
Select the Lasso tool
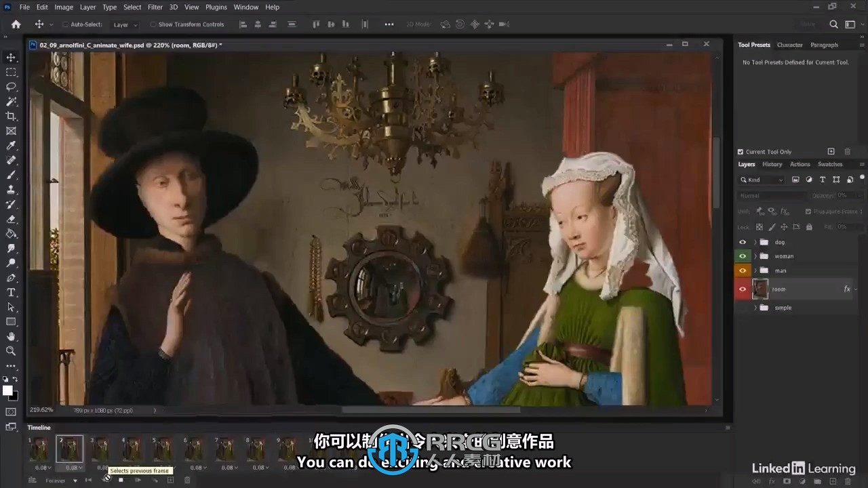(11, 87)
